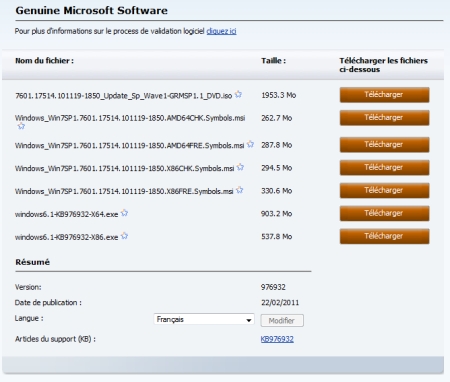Image resolution: width=450 pixels, height=382 pixels.
Task: Click the dropdown arrow of the language selector
Action: pos(249,320)
